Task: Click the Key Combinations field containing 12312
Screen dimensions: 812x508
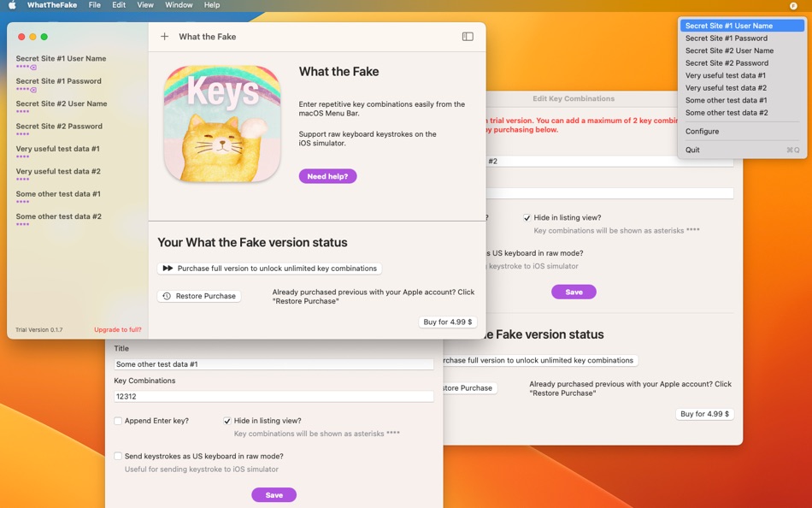Action: click(x=274, y=397)
